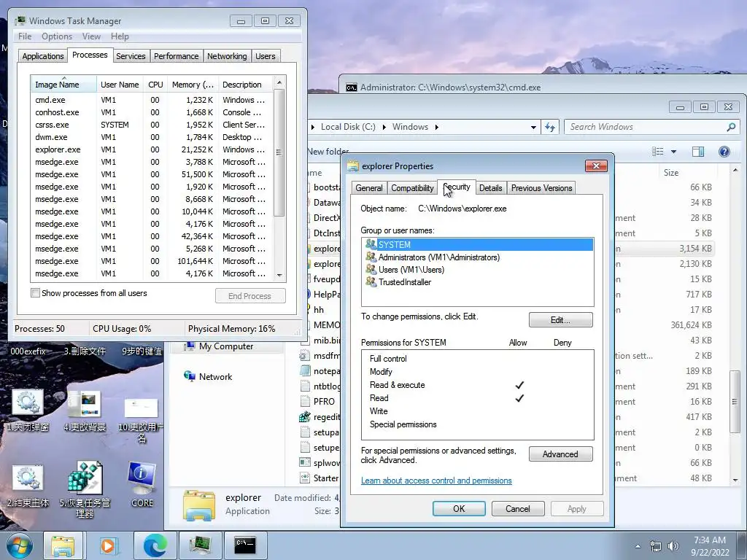Select the 5.恢复任务管理器 desktop icon
Screen dimensions: 747x560
coord(85,489)
